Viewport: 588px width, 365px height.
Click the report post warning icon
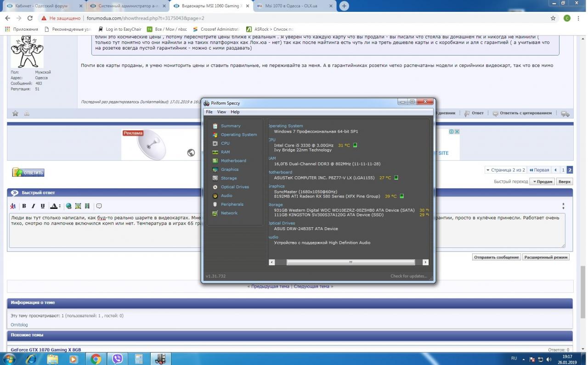point(27,113)
